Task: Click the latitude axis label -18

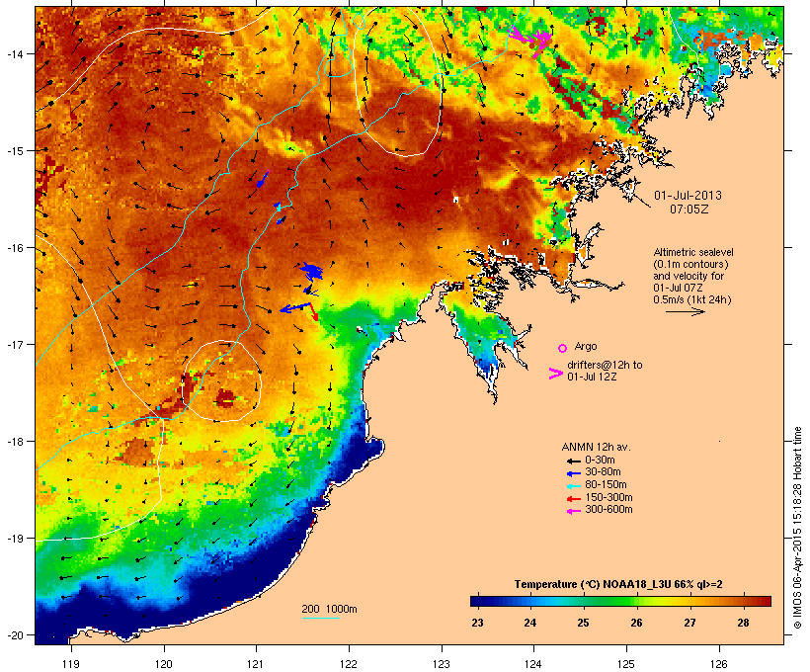Action: coord(14,442)
